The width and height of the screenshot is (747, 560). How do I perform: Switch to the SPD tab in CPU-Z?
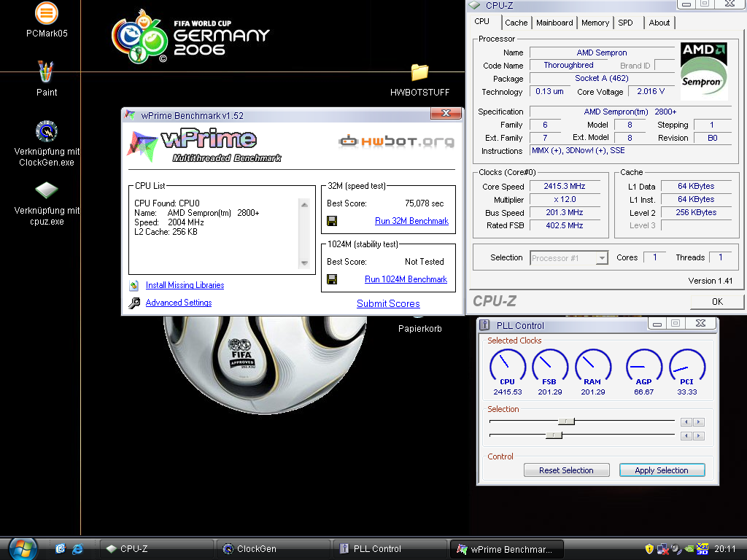pyautogui.click(x=625, y=23)
